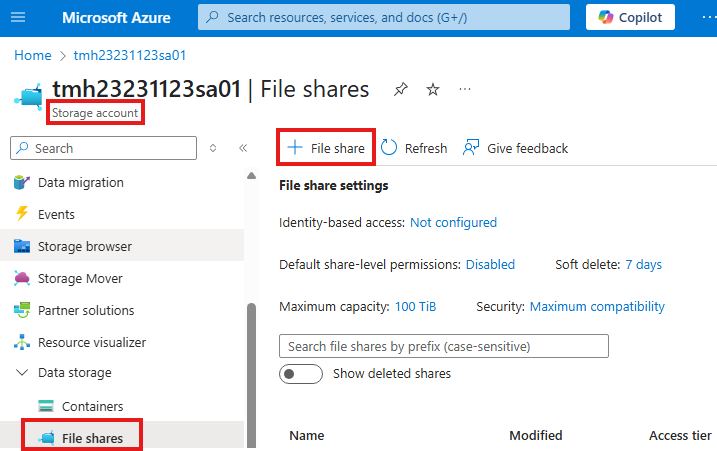Click the circular Refresh icon
The image size is (717, 451).
pos(389,147)
